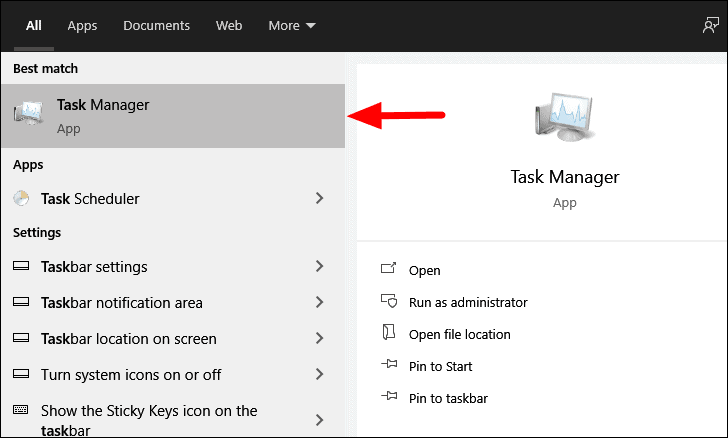Viewport: 728px width, 438px height.
Task: Click the Taskbar settings icon
Action: point(21,266)
